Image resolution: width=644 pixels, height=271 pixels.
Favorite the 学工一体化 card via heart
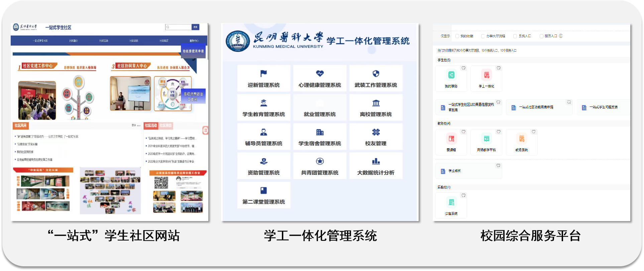click(x=499, y=68)
